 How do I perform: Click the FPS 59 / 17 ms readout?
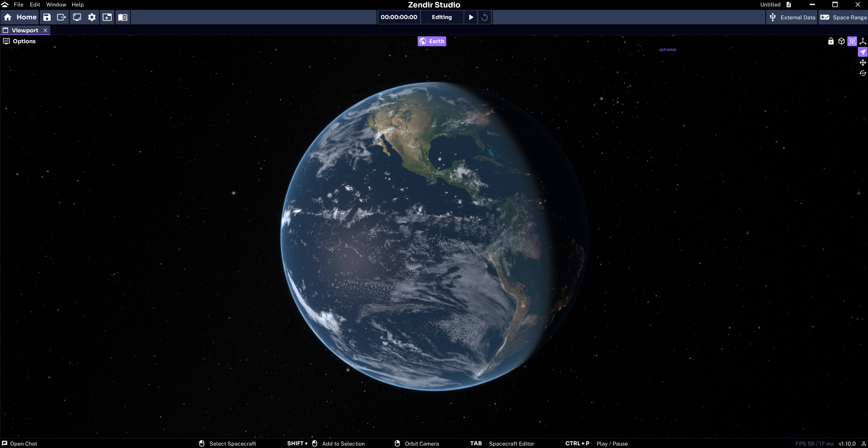click(x=814, y=443)
